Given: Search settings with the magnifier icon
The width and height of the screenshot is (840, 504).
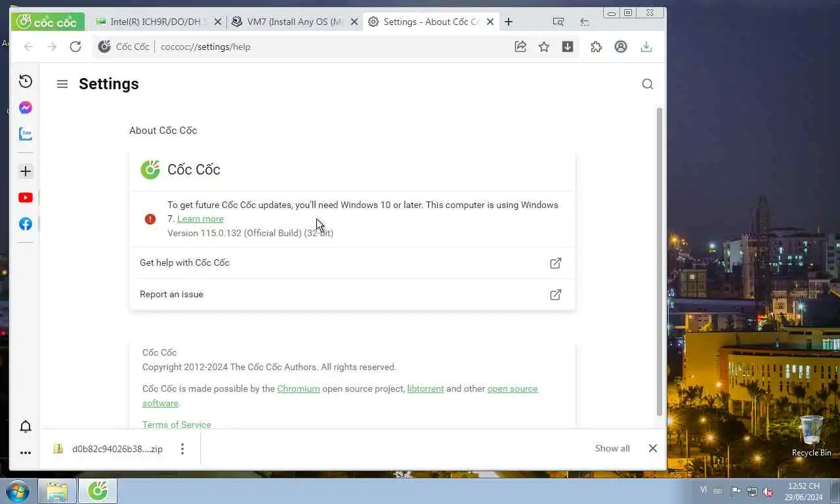Looking at the screenshot, I should 648,84.
